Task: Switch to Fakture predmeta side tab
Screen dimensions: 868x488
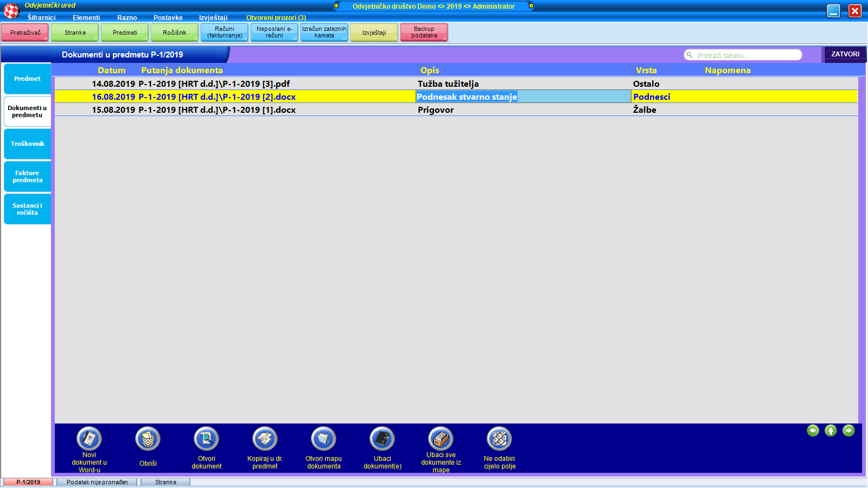Action: 28,176
